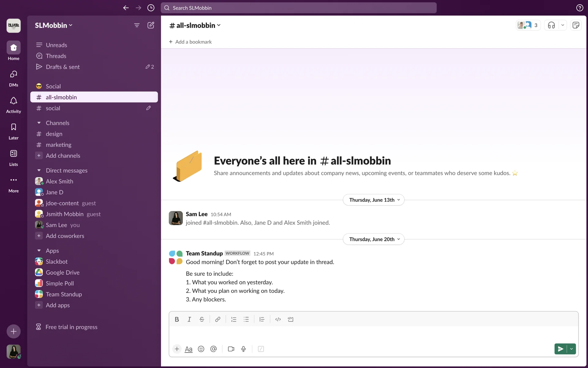
Task: Open the SLMobbin workspace dropdown menu
Action: pos(54,25)
